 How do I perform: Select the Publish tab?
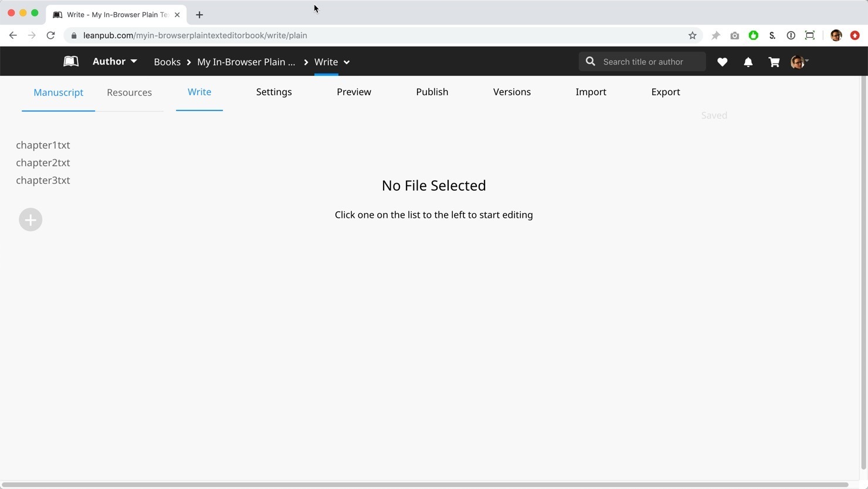point(432,92)
